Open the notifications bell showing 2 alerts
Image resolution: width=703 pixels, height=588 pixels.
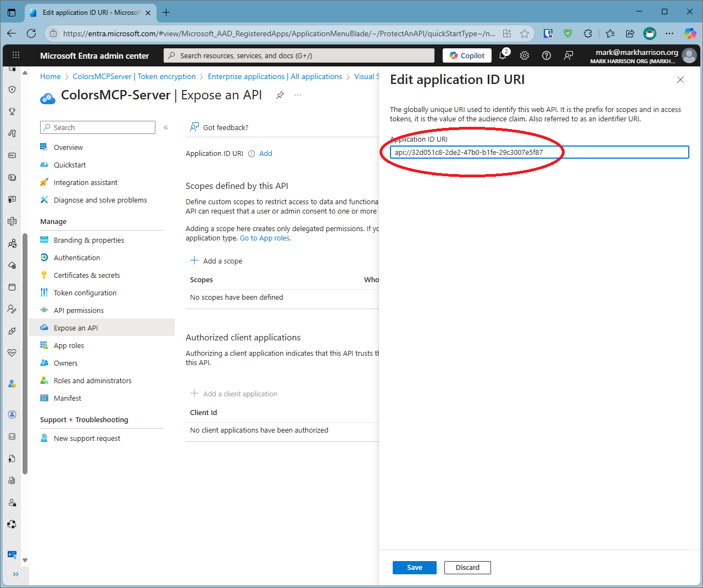[503, 55]
